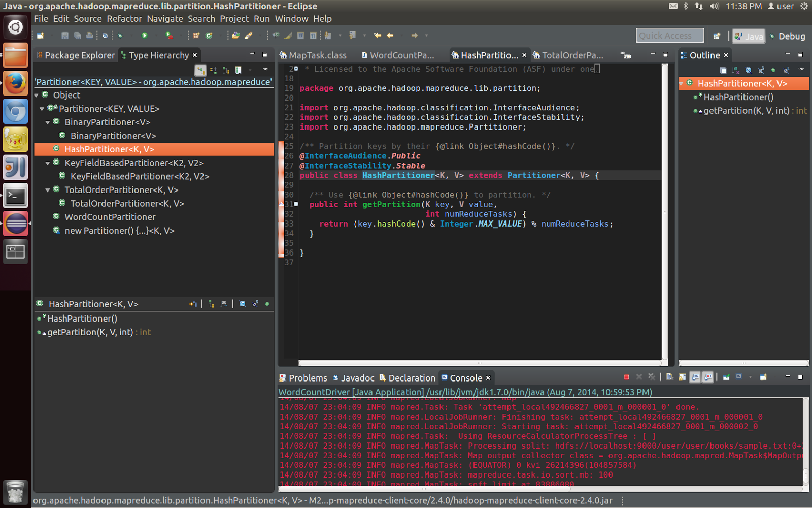Open WordCountDriver link in Console header
The image size is (812, 508).
[x=314, y=392]
